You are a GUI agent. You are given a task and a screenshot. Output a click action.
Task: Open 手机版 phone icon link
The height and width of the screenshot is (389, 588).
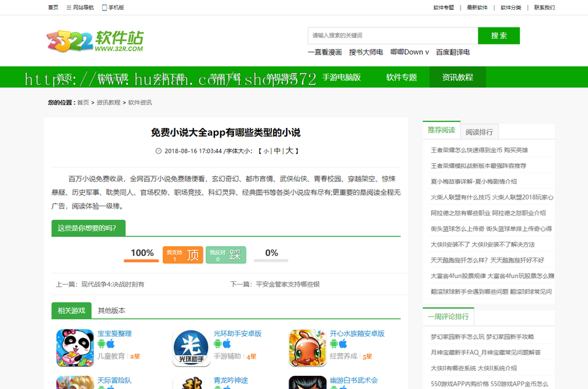coord(113,7)
